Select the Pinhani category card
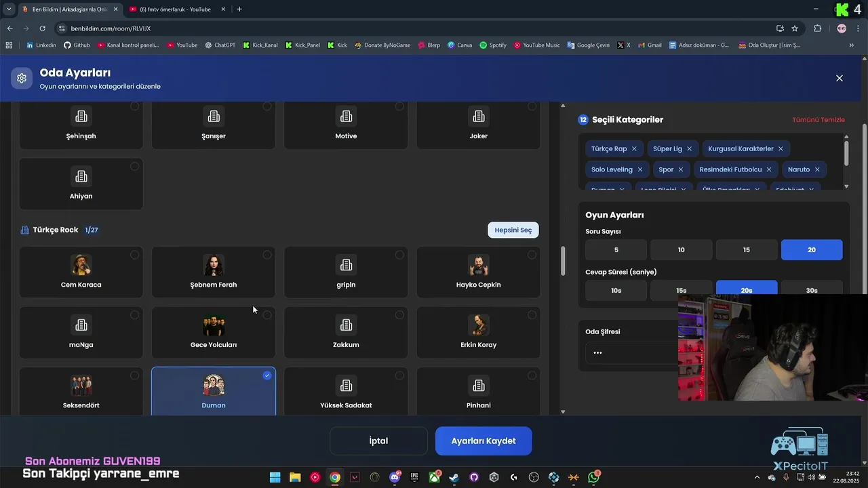868x488 pixels. coord(478,391)
